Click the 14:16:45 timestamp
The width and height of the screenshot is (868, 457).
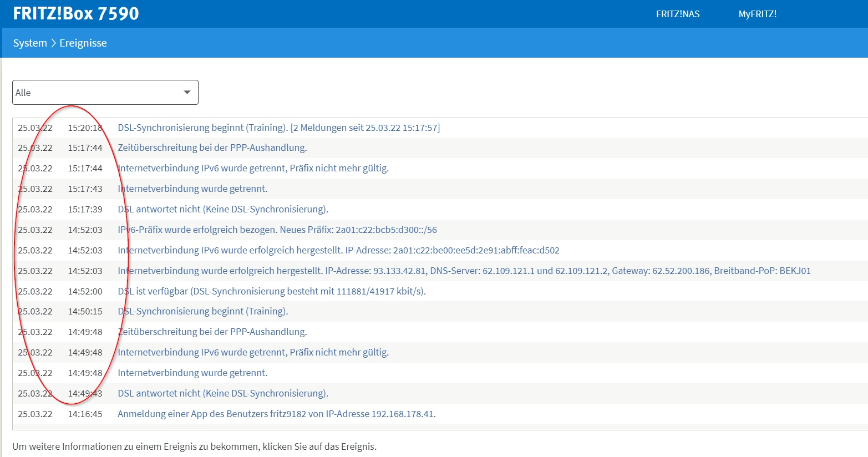click(85, 414)
